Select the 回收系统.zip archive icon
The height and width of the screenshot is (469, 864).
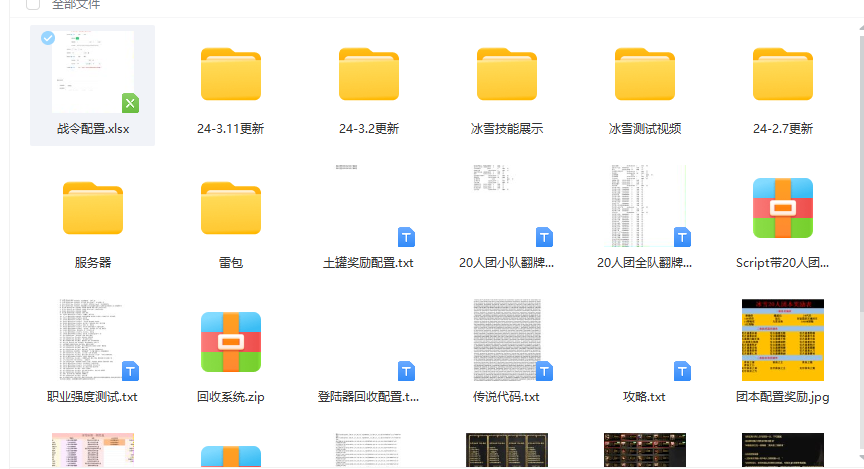coord(230,342)
